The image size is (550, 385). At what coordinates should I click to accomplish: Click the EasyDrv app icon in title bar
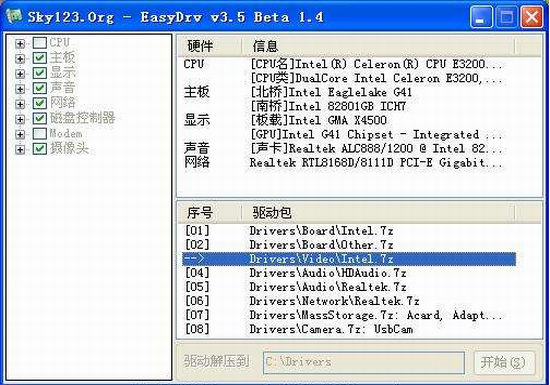(x=14, y=16)
